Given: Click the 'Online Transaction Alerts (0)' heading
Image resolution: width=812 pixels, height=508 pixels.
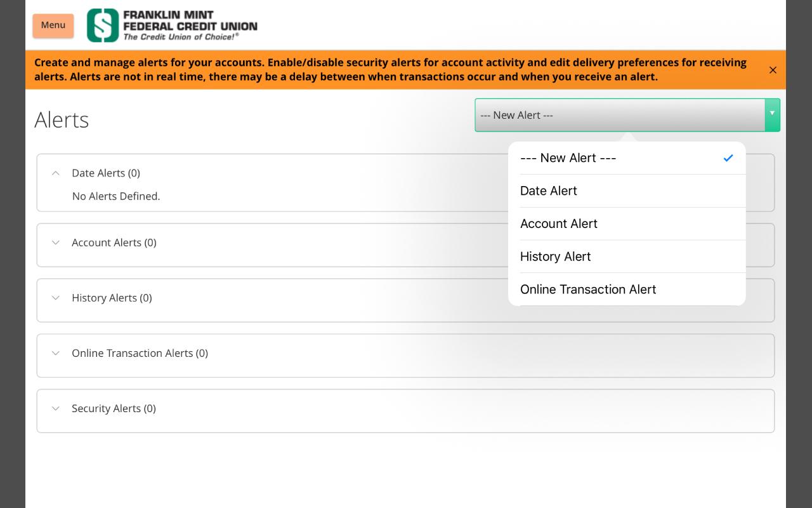Looking at the screenshot, I should click(140, 353).
